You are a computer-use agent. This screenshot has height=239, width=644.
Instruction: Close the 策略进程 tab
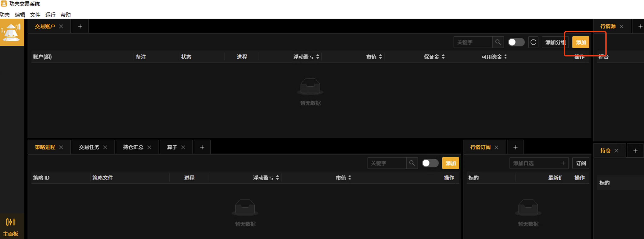(x=61, y=147)
